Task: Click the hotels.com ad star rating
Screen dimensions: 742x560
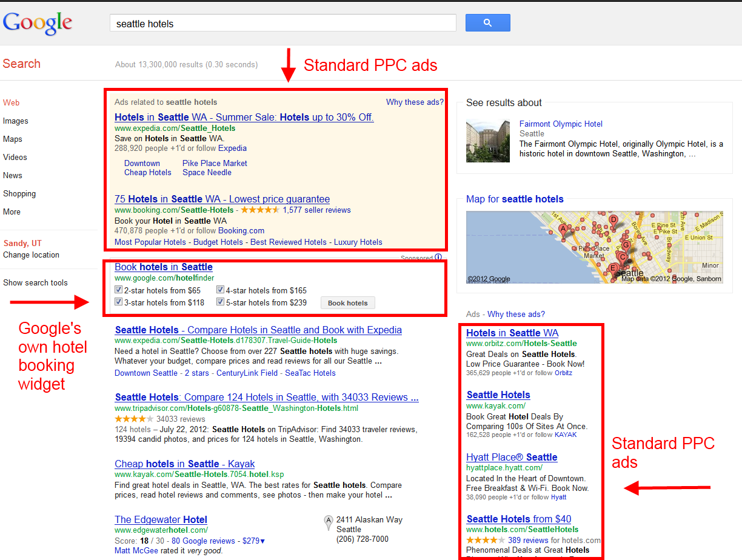Action: 485,540
